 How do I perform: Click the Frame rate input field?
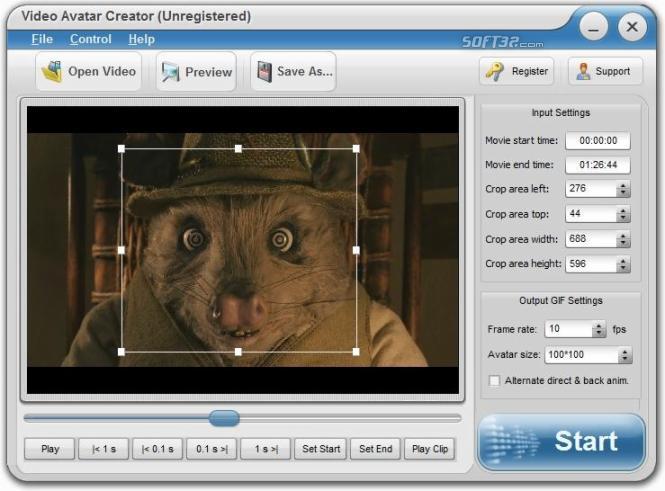point(569,329)
